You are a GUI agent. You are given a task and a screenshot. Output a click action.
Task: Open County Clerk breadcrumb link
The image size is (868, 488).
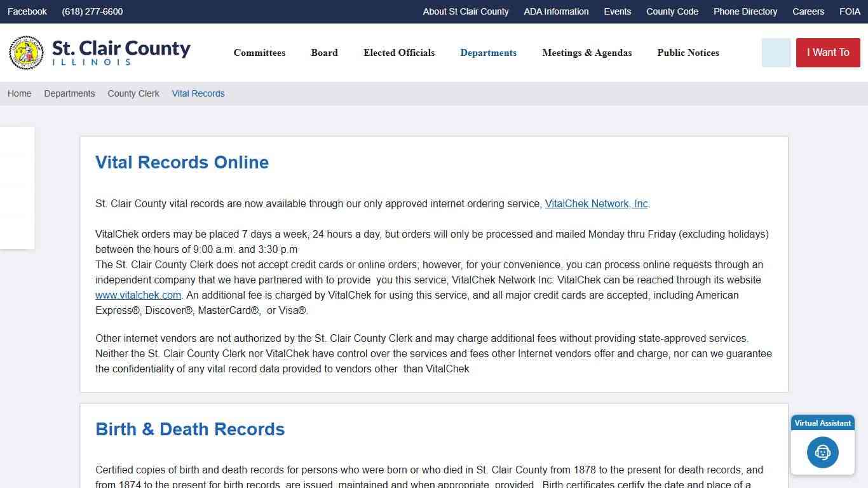pos(133,93)
